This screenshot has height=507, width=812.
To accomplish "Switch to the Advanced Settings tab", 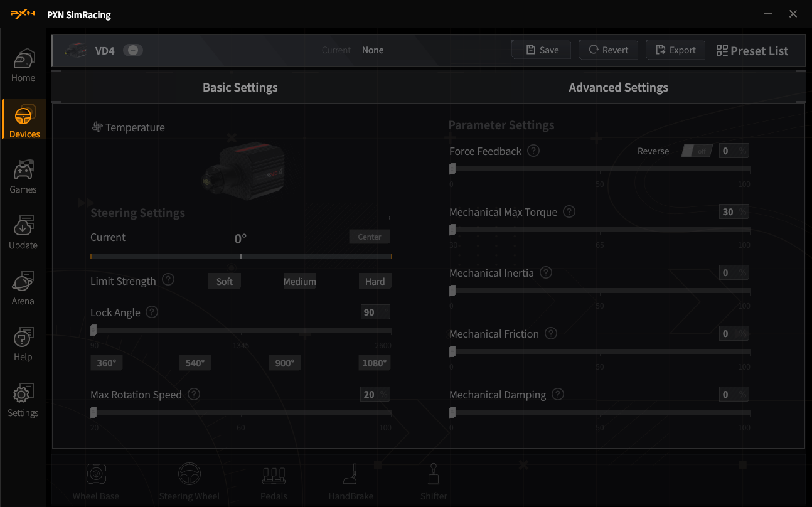I will (x=618, y=87).
